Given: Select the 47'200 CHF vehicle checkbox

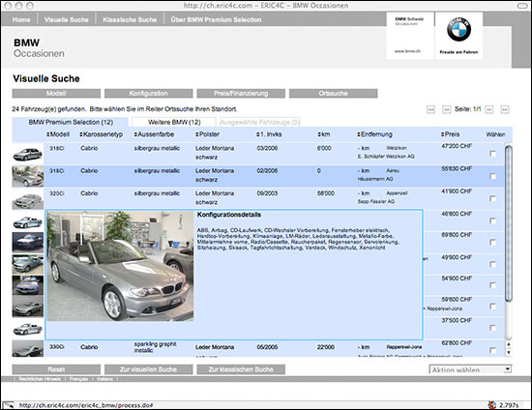Looking at the screenshot, I should 492,154.
